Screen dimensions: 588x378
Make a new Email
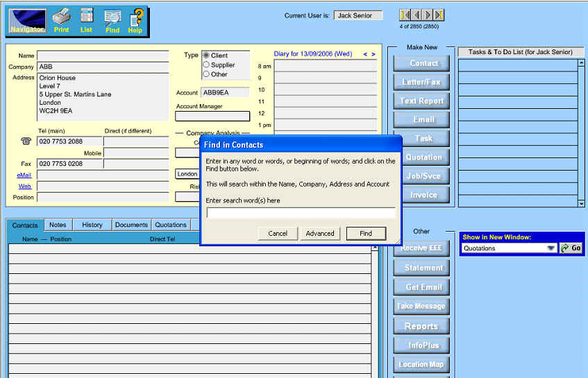[x=421, y=119]
